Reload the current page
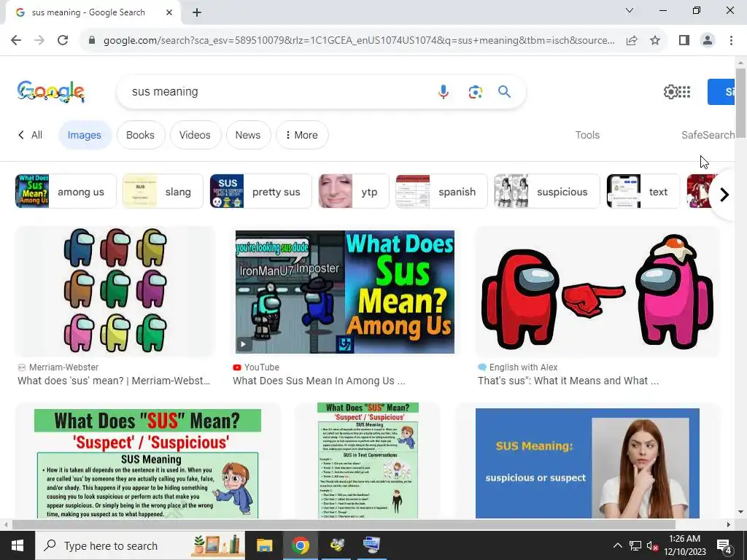This screenshot has width=747, height=560. point(63,40)
